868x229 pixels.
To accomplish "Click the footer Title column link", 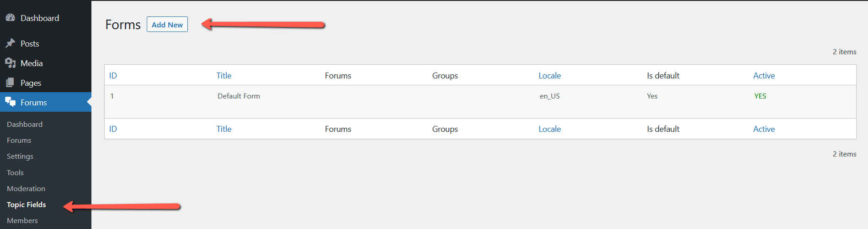I will [224, 129].
